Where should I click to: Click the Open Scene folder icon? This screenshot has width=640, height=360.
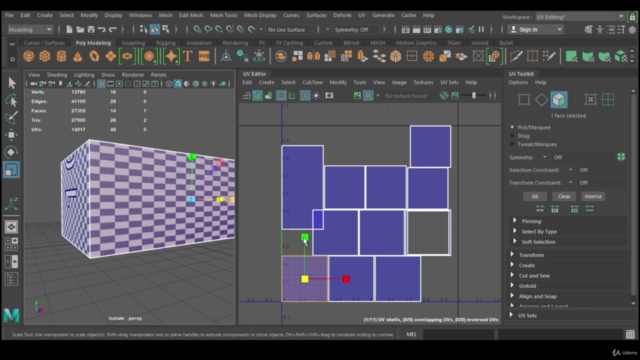(80, 29)
